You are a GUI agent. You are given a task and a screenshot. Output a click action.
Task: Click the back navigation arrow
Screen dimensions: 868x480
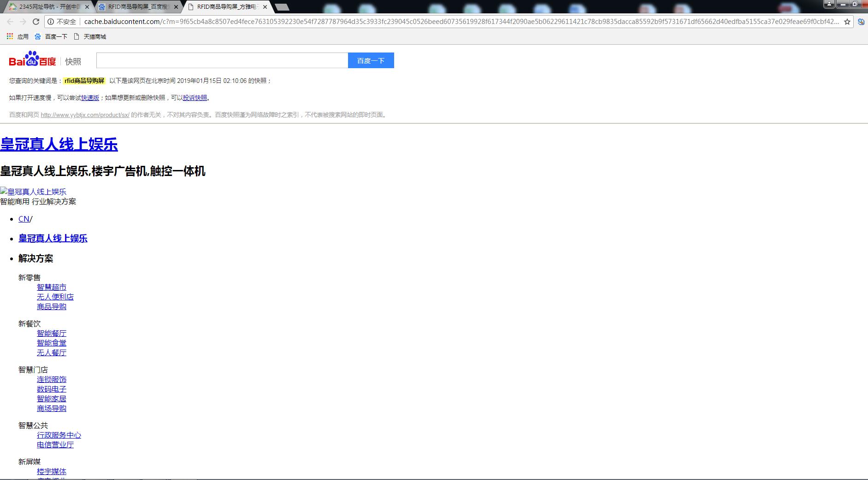point(10,22)
